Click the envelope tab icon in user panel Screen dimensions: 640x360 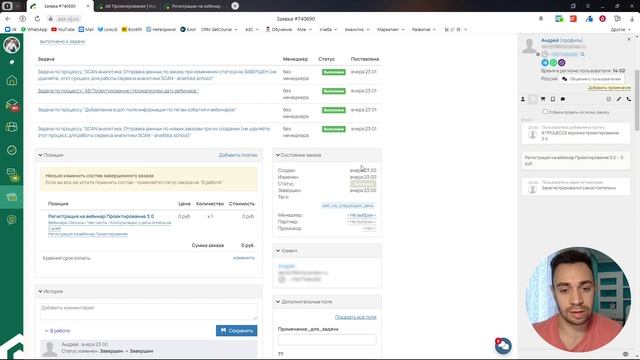(x=533, y=99)
